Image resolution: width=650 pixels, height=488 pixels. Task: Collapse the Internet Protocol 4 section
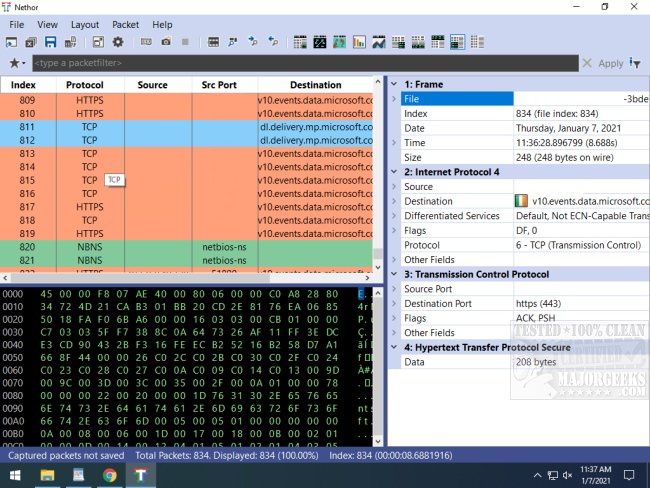(x=394, y=172)
